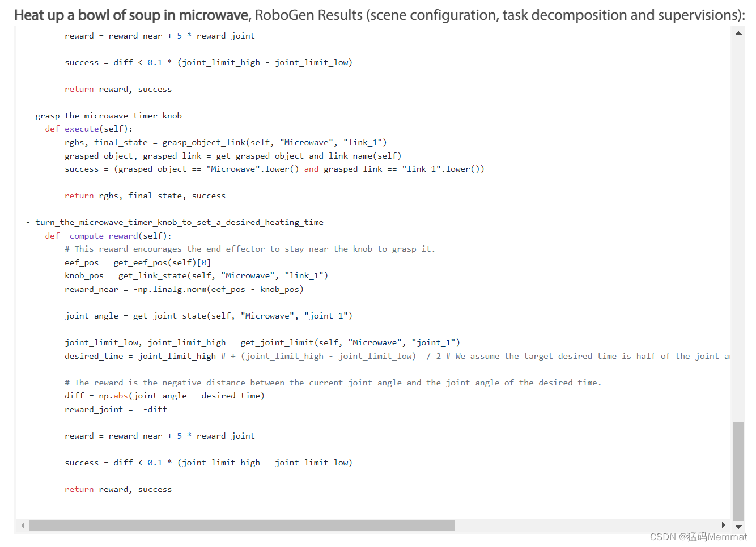Click the line "reward_joint = -diff"

(x=116, y=409)
